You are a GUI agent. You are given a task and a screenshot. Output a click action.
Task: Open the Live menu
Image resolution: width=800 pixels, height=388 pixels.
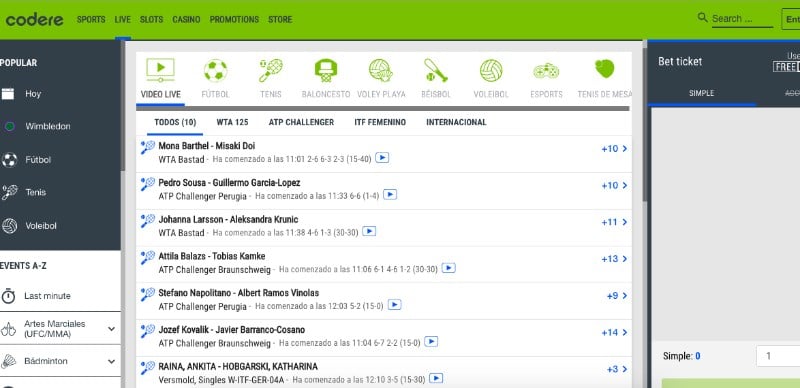click(x=122, y=19)
